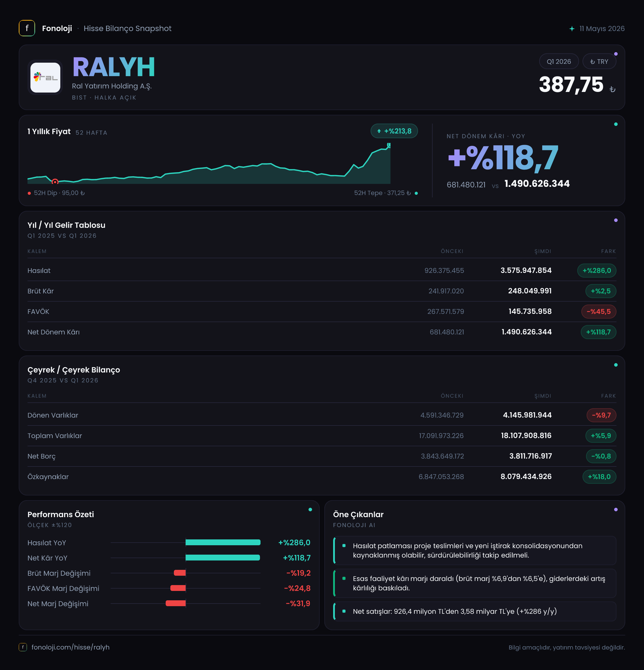Click the +%286,0 value beside Hasılat YoY bar
The width and height of the screenshot is (644, 670).
click(x=294, y=543)
